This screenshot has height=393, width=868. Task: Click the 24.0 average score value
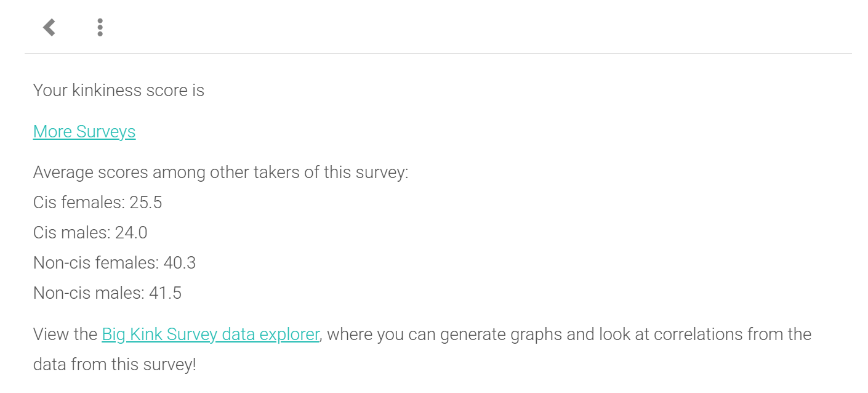click(x=131, y=233)
